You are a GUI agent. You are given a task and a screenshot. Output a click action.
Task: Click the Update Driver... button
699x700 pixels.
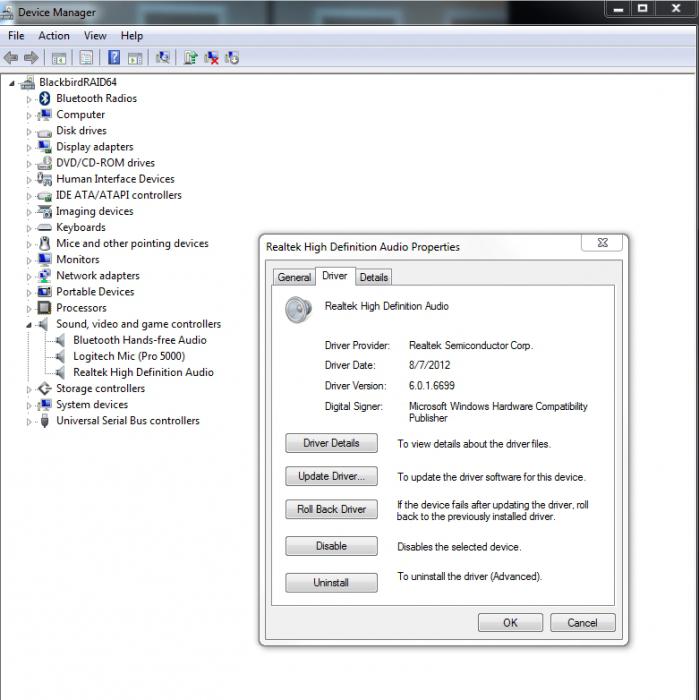[331, 476]
